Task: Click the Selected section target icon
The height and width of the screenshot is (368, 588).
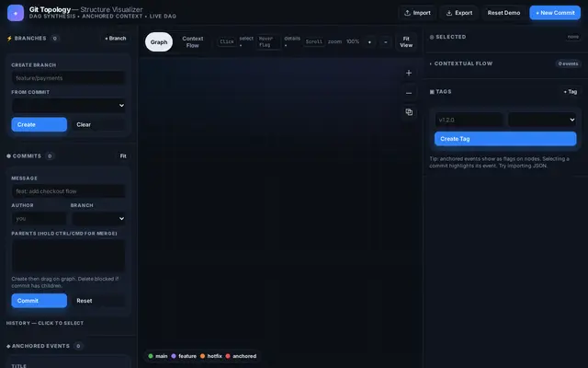Action: coord(432,37)
